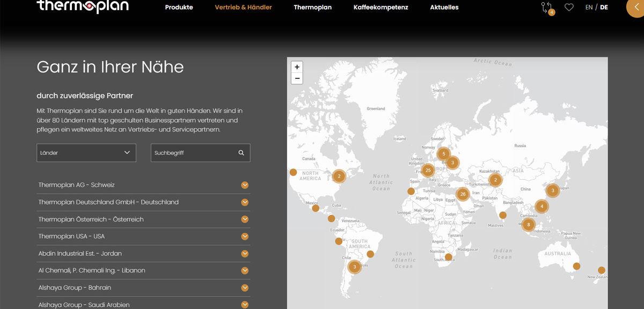Click the map cluster marker showing 5
This screenshot has height=309, width=644.
pos(444,154)
